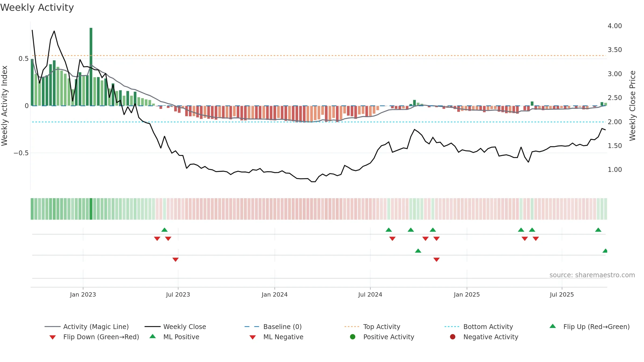Toggle Flip Up (Red→Green) legend entry
Viewport: 644px width, 362px height.
tap(589, 327)
